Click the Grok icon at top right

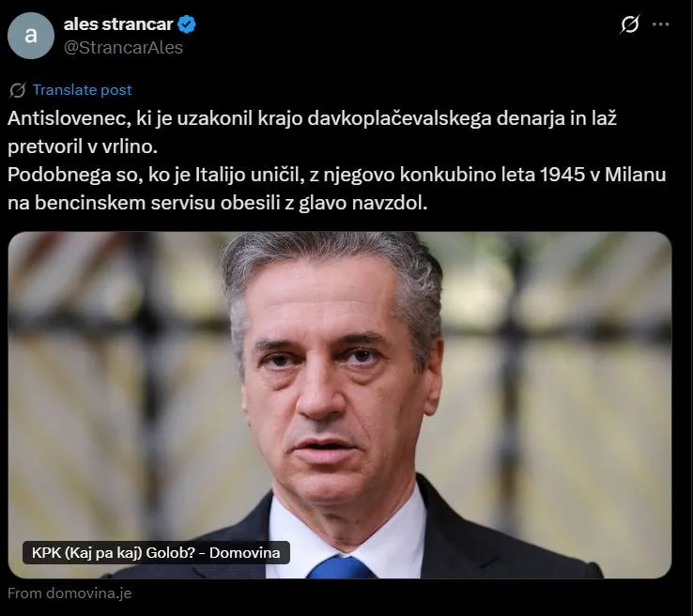coord(629,24)
